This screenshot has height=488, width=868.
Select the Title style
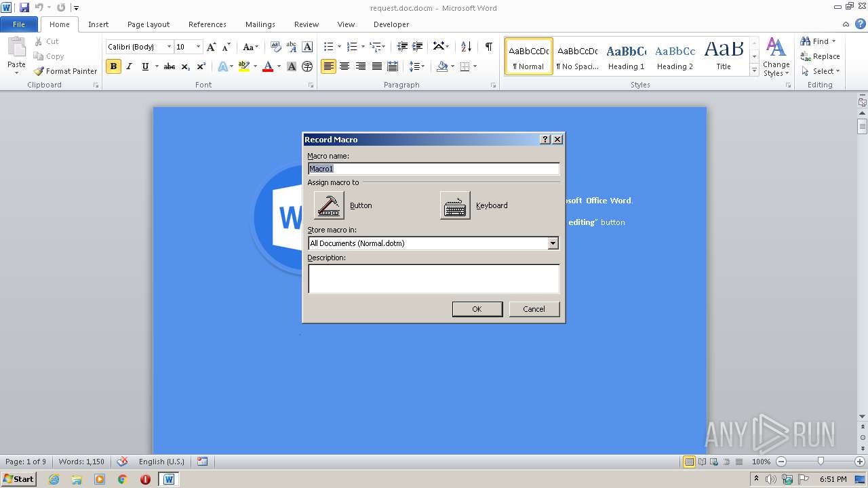[x=724, y=56]
